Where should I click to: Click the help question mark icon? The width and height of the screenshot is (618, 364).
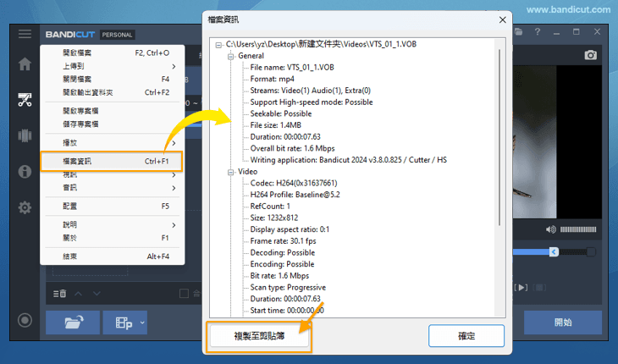(538, 32)
